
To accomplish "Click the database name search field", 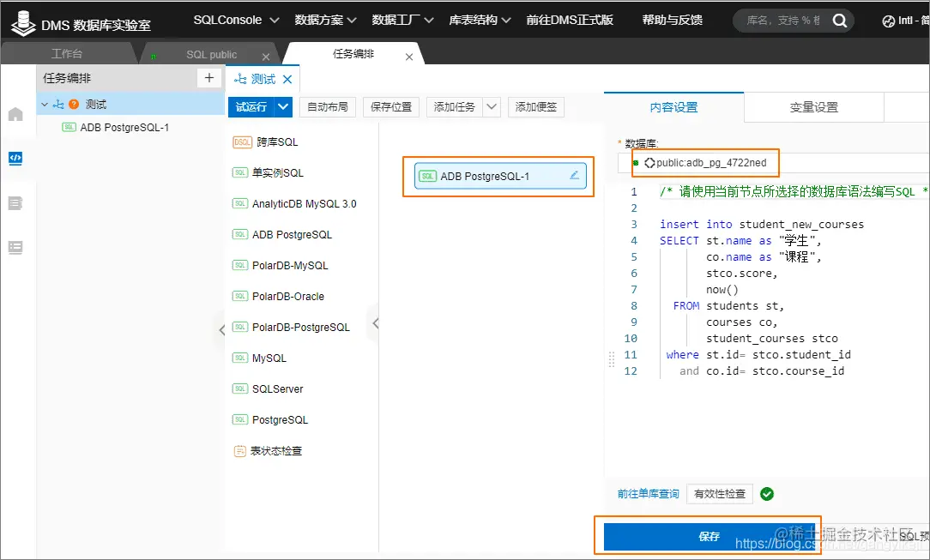I will (x=783, y=21).
